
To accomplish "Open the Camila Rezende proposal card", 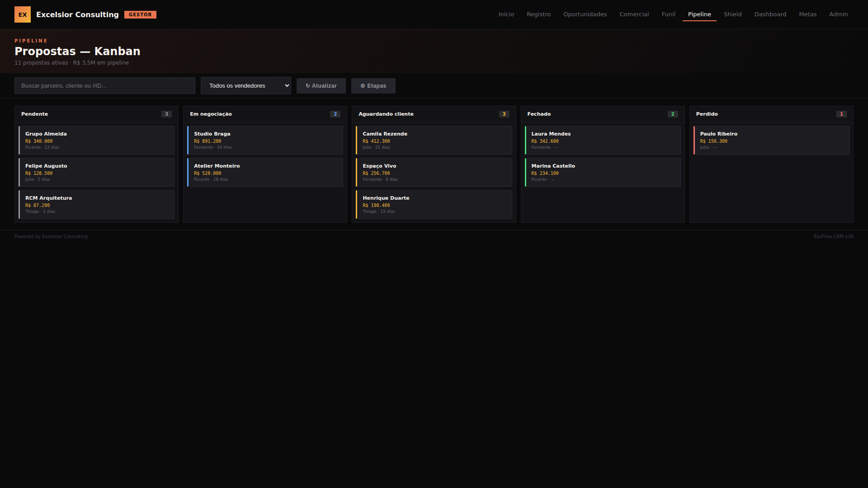I will (434, 141).
